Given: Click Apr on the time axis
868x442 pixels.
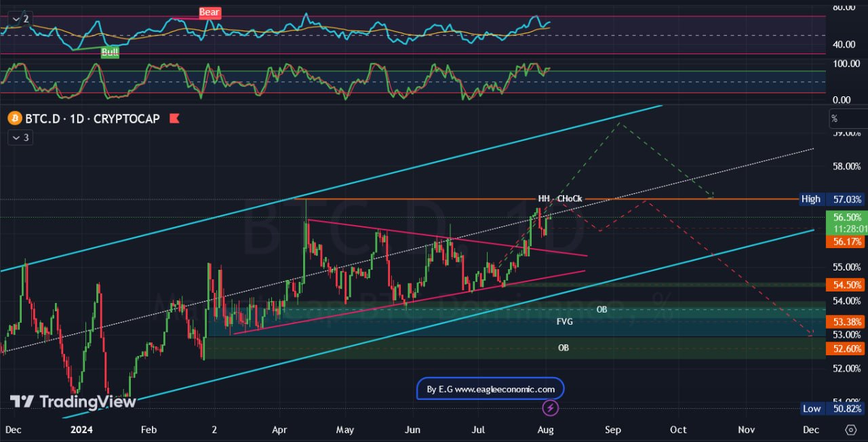Looking at the screenshot, I should 279,430.
